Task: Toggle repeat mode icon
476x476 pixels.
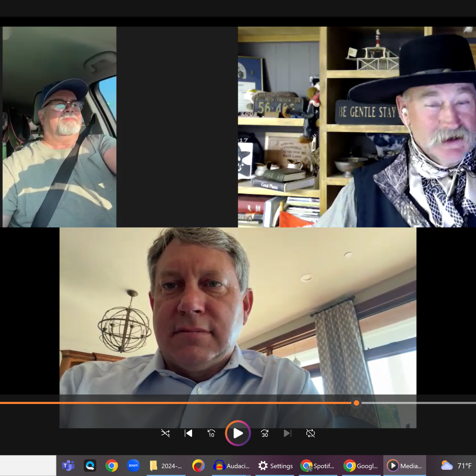Action: click(311, 433)
